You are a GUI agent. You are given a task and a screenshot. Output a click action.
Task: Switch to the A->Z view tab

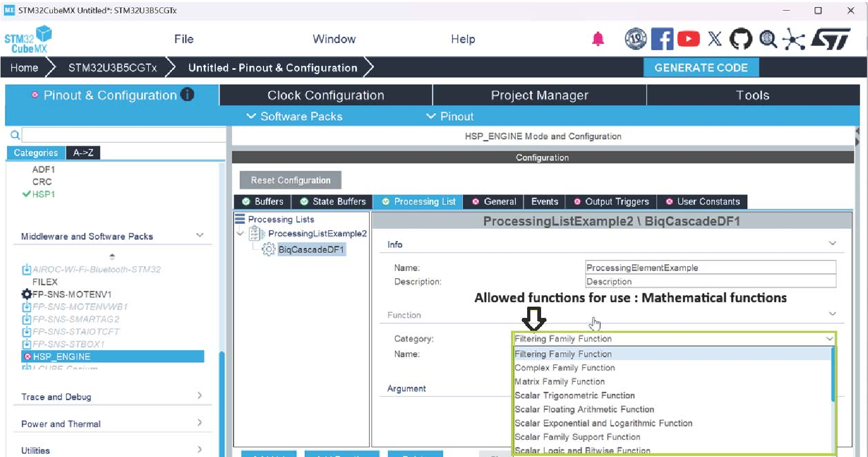[83, 153]
